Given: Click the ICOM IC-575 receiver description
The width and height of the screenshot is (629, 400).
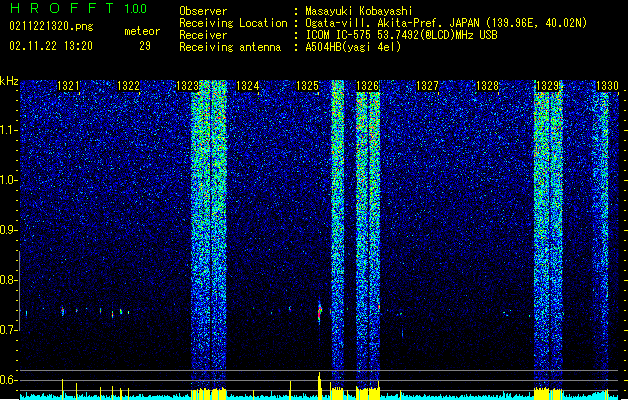Looking at the screenshot, I should click(x=401, y=35).
